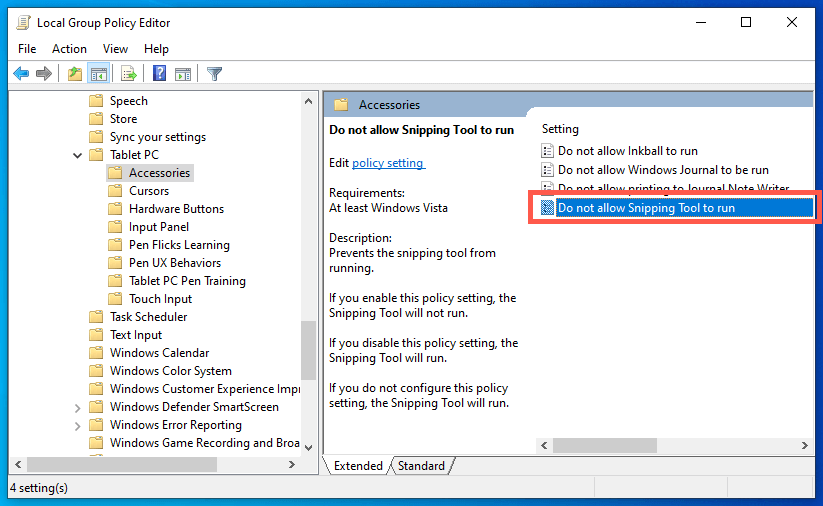Maximize the Local Group Policy Editor window

tap(746, 22)
